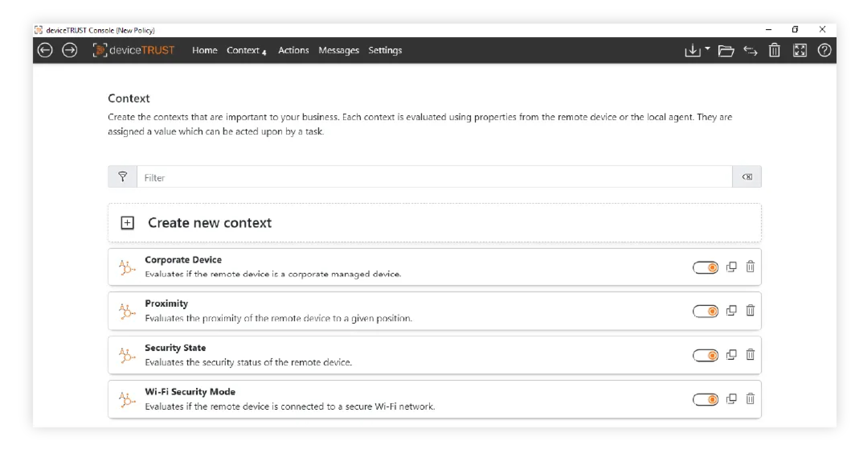
Task: Click the trash icon in top toolbar
Action: click(774, 51)
